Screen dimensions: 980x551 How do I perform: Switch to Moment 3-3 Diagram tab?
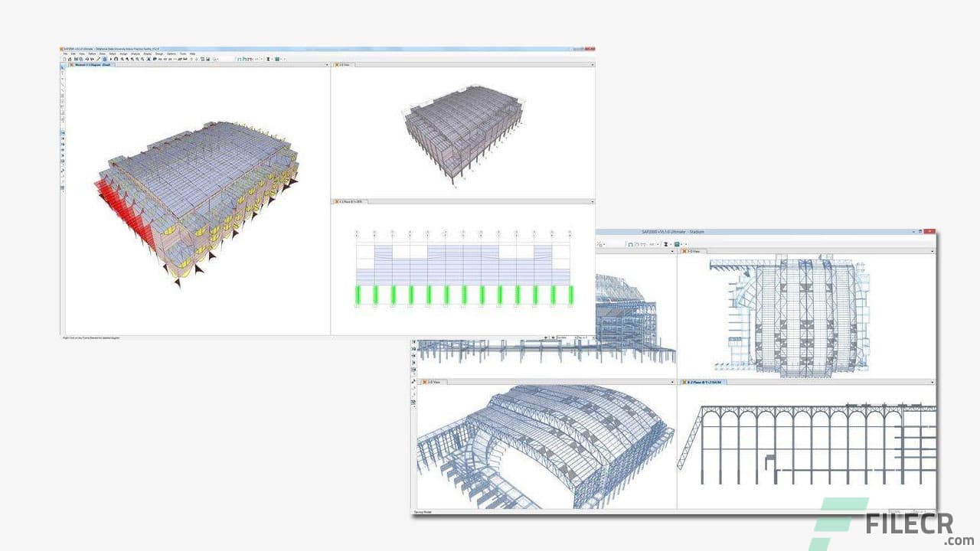pyautogui.click(x=93, y=65)
